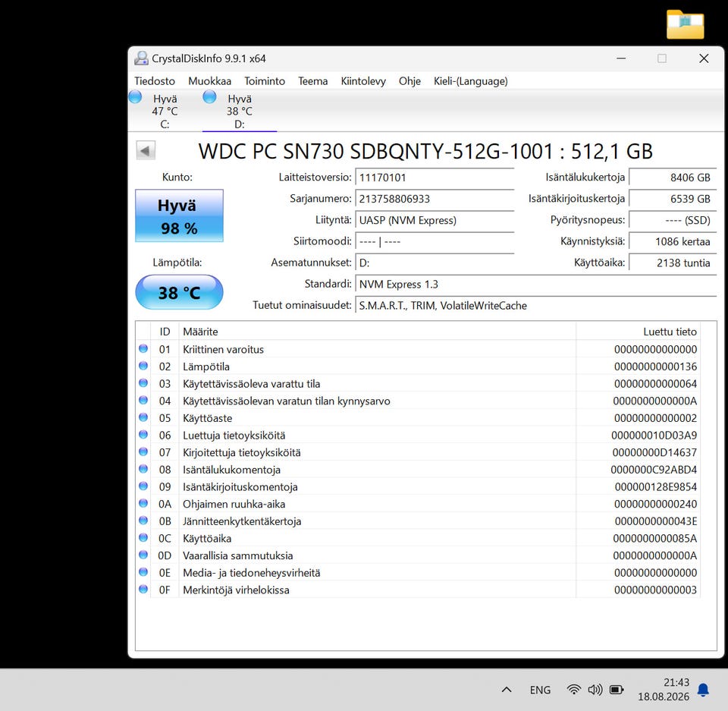
Task: Select the C: drive tab
Action: point(165,111)
